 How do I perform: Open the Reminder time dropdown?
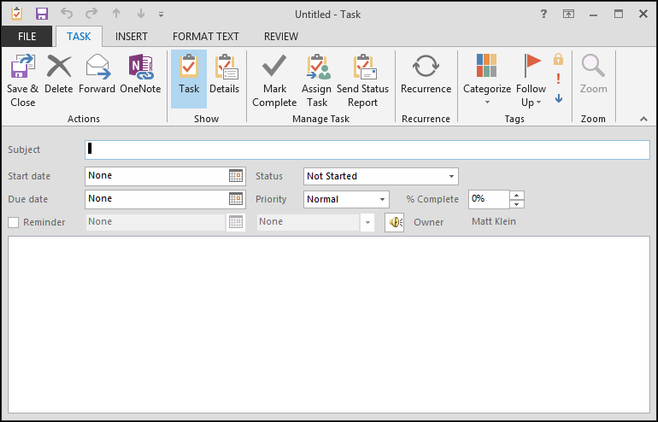click(368, 222)
